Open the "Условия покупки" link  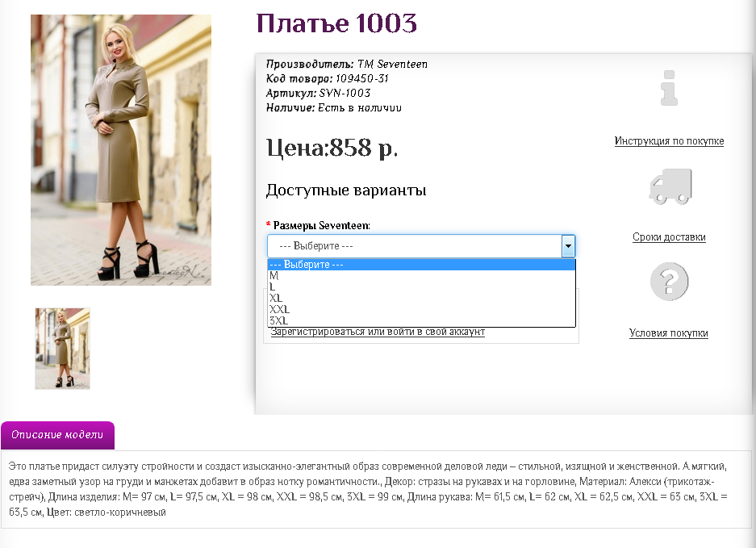[669, 333]
